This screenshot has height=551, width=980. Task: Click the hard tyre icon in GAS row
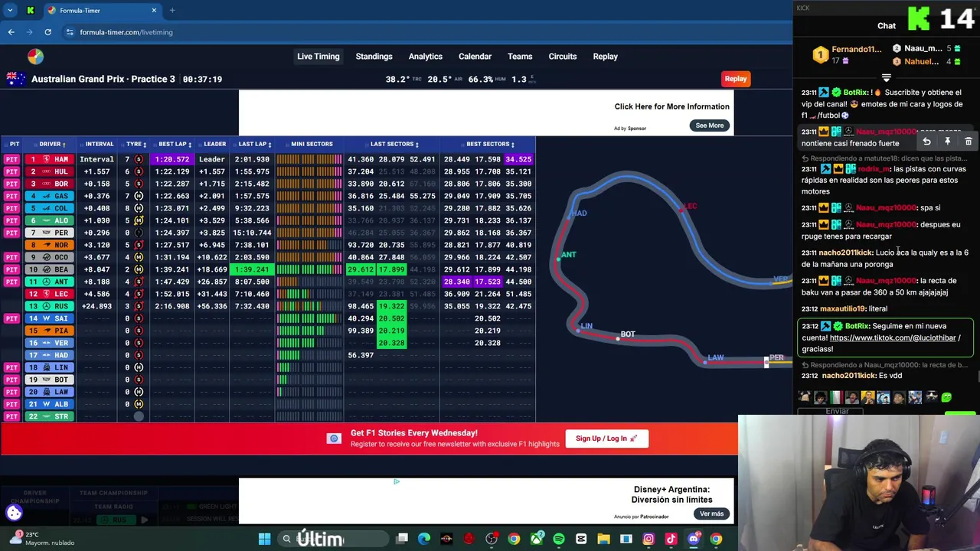tap(139, 196)
